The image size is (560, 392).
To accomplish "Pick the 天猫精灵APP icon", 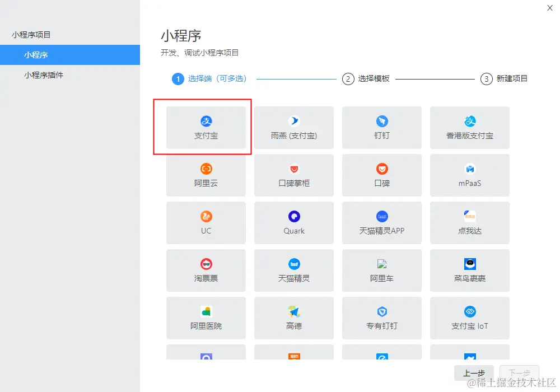I will 382,216.
